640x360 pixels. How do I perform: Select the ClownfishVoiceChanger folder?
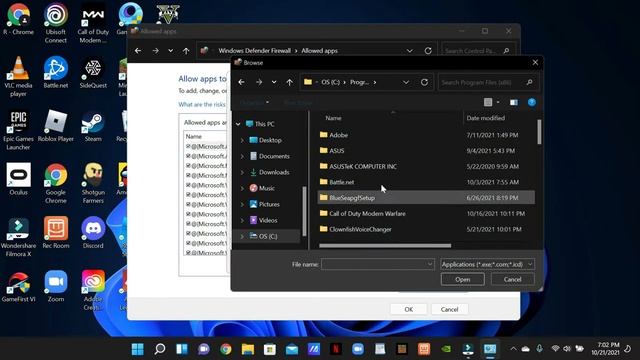click(426, 229)
